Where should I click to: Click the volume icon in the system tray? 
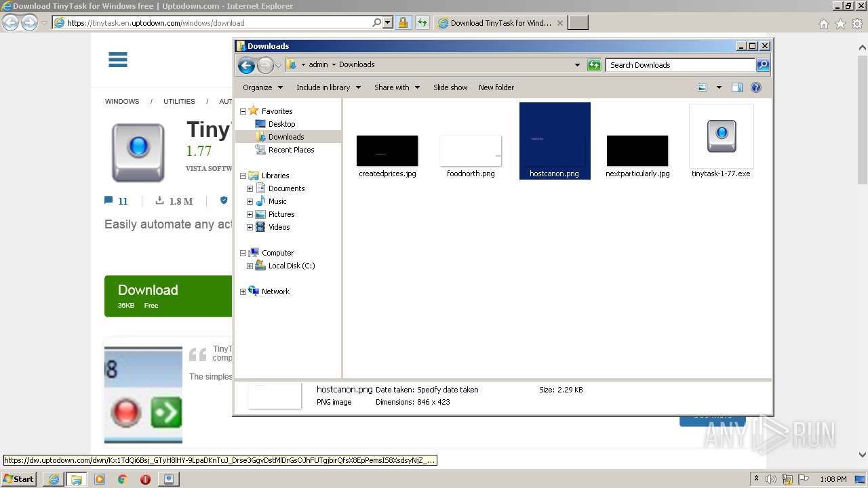coord(771,479)
